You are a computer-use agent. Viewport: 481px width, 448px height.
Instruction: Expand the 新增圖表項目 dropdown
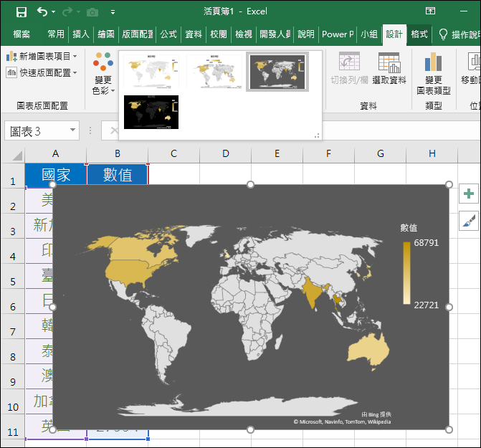pos(42,56)
